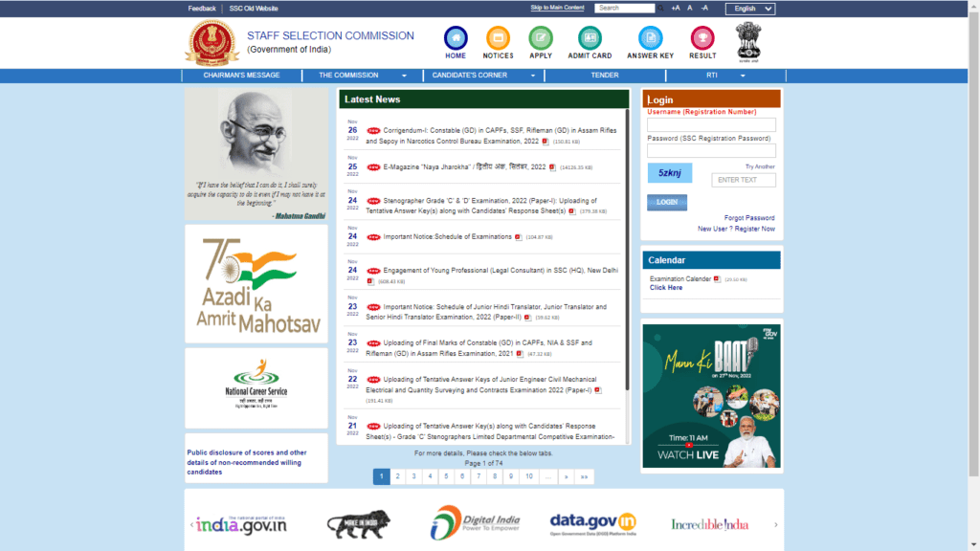This screenshot has width=980, height=551.
Task: Click Try Another captcha link
Action: (x=760, y=166)
